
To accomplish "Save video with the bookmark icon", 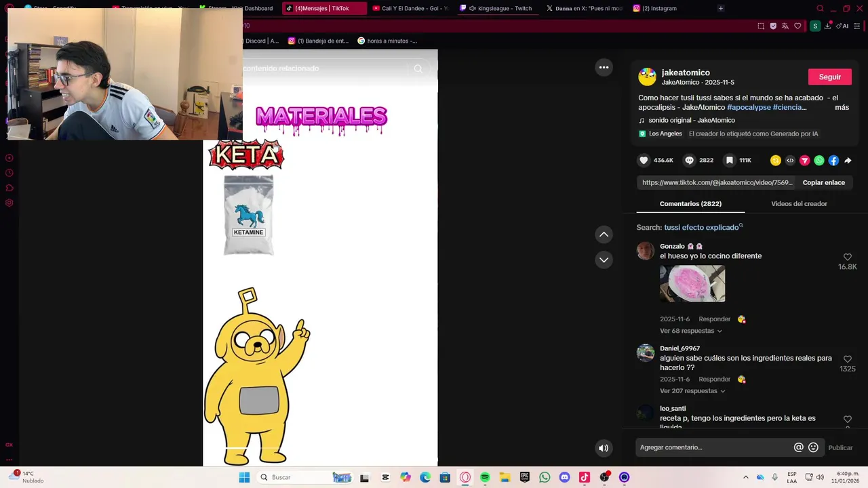I will (x=729, y=161).
